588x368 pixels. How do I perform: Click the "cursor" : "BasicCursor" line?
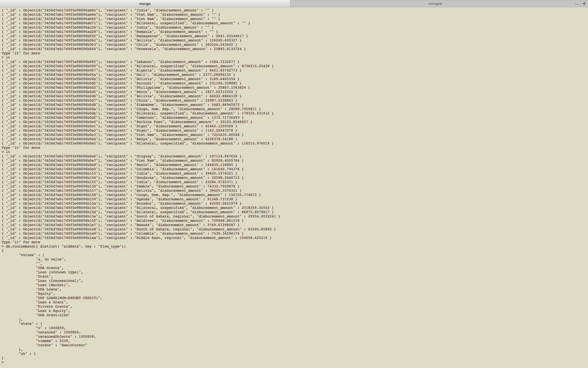[62, 345]
